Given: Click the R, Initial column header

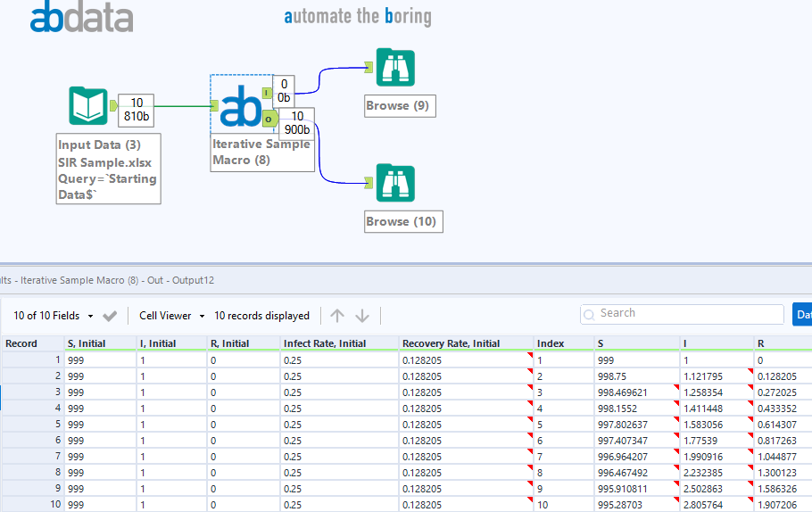Looking at the screenshot, I should 244,343.
